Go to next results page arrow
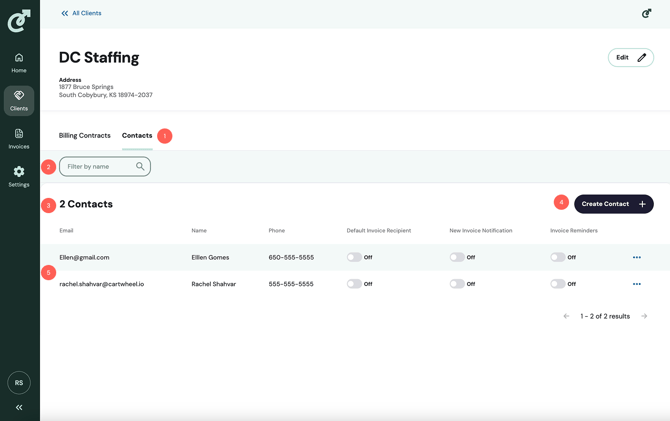Screen dimensions: 670x421 [x=644, y=316]
